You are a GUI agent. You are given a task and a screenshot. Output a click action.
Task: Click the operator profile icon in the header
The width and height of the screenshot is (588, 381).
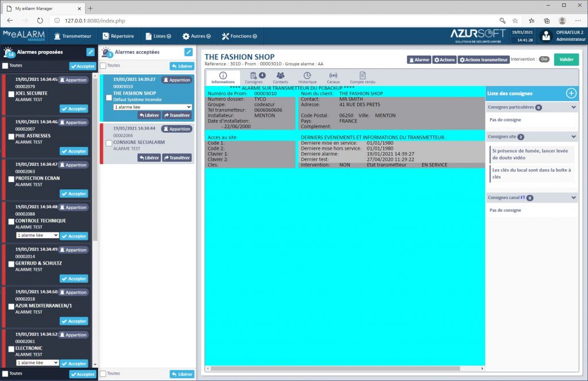click(546, 36)
